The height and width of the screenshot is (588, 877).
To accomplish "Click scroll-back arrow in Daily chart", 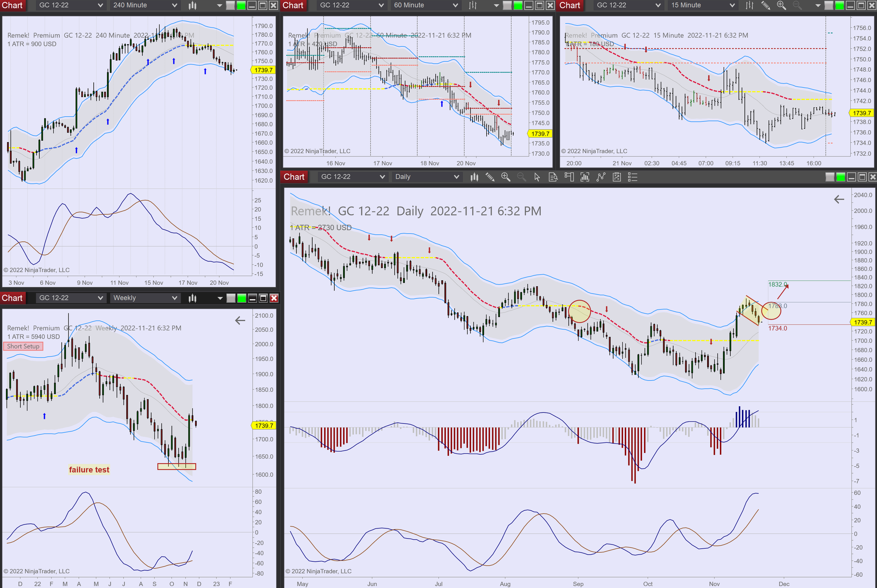I will point(839,200).
